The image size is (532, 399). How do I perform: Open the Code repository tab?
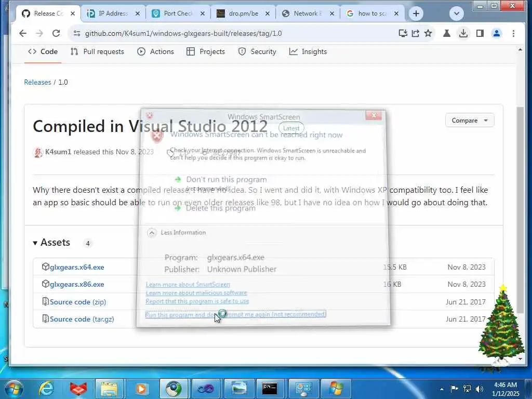click(43, 51)
